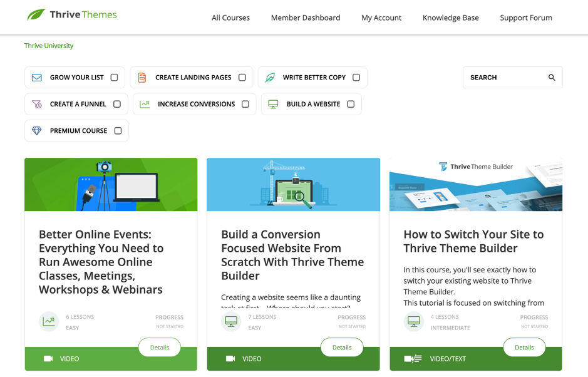
Task: Open the All Courses menu item
Action: [230, 18]
